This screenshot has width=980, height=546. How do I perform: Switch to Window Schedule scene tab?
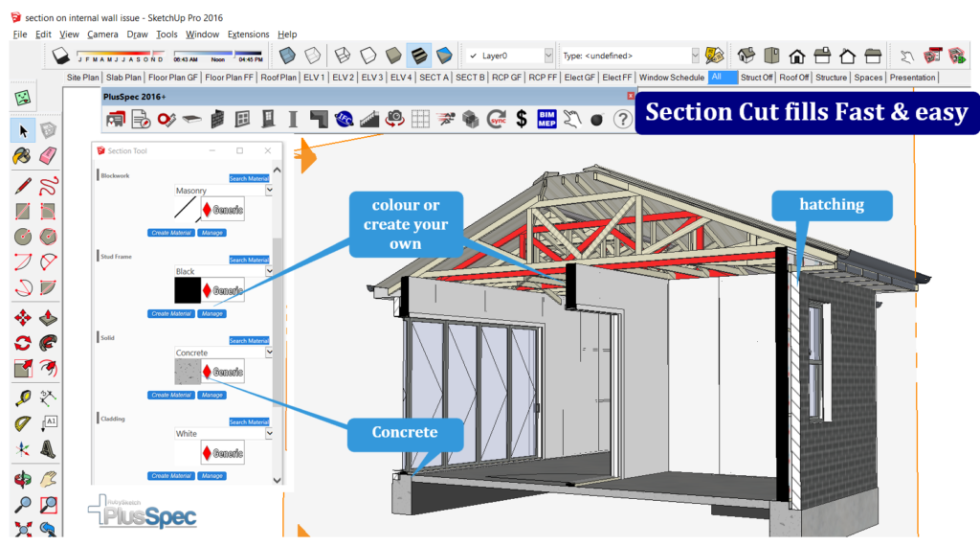click(x=671, y=78)
